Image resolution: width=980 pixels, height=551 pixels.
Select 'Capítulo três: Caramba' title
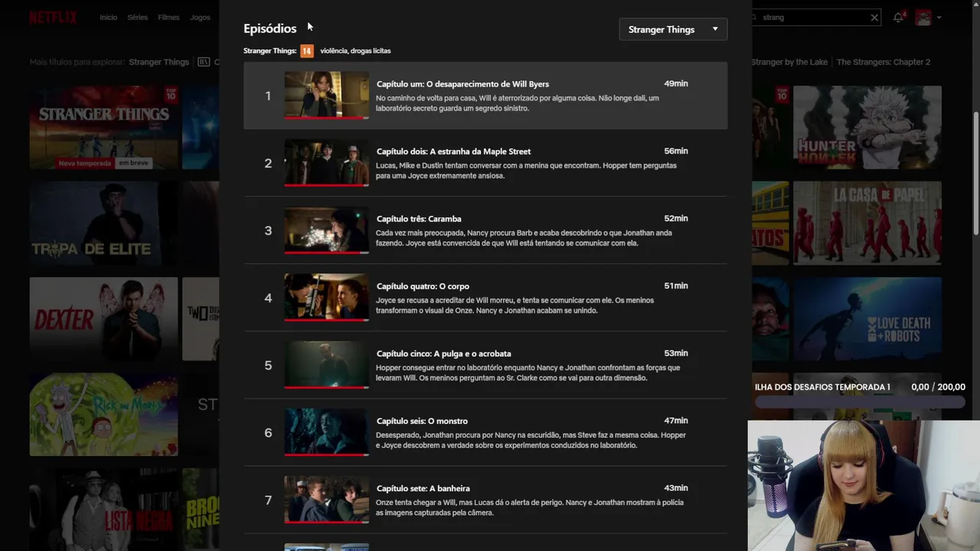(x=419, y=219)
